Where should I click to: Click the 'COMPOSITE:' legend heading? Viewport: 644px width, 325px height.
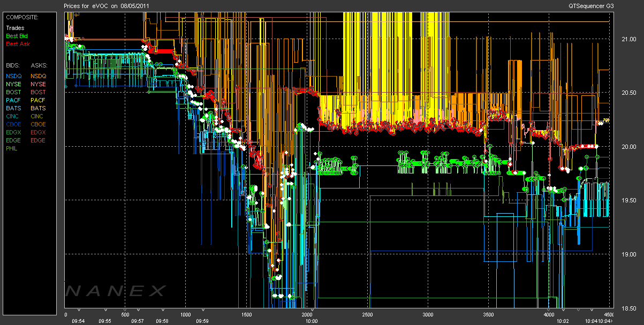[x=22, y=17]
